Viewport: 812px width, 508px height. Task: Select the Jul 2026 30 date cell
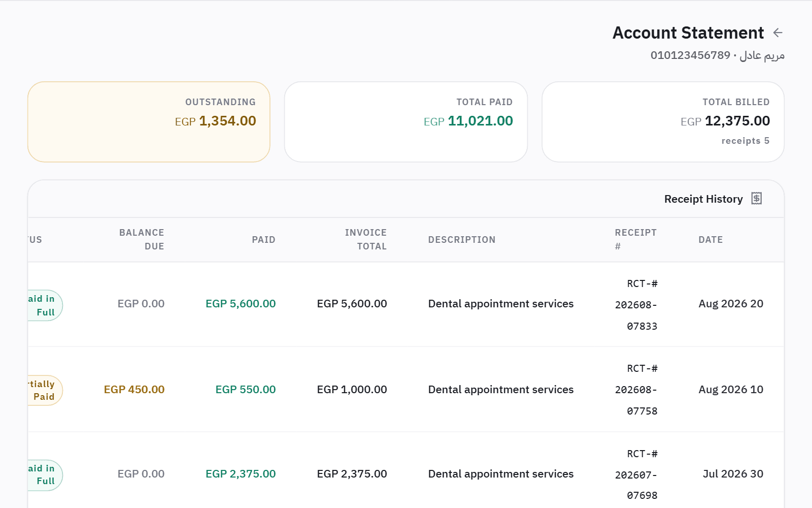tap(733, 474)
